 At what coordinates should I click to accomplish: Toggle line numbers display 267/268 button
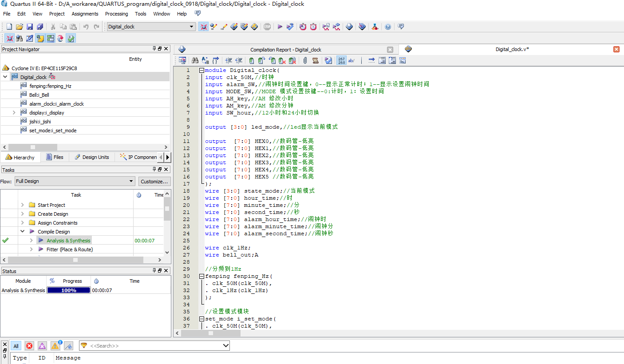coord(341,60)
